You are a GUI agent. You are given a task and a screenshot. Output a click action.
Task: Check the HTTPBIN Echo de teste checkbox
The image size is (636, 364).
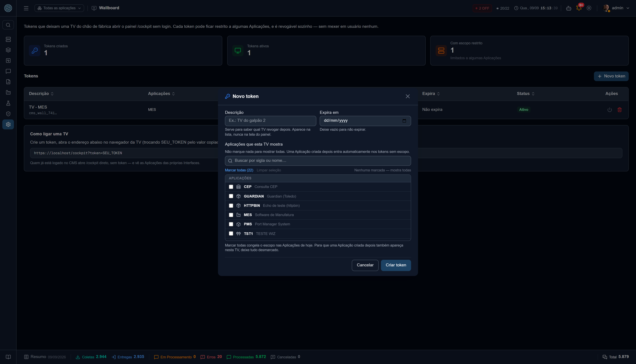(231, 205)
